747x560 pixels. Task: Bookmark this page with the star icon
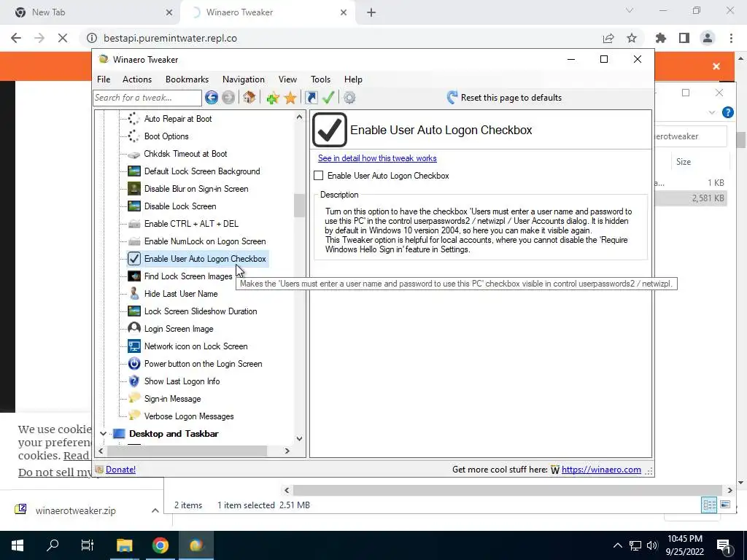tap(632, 38)
